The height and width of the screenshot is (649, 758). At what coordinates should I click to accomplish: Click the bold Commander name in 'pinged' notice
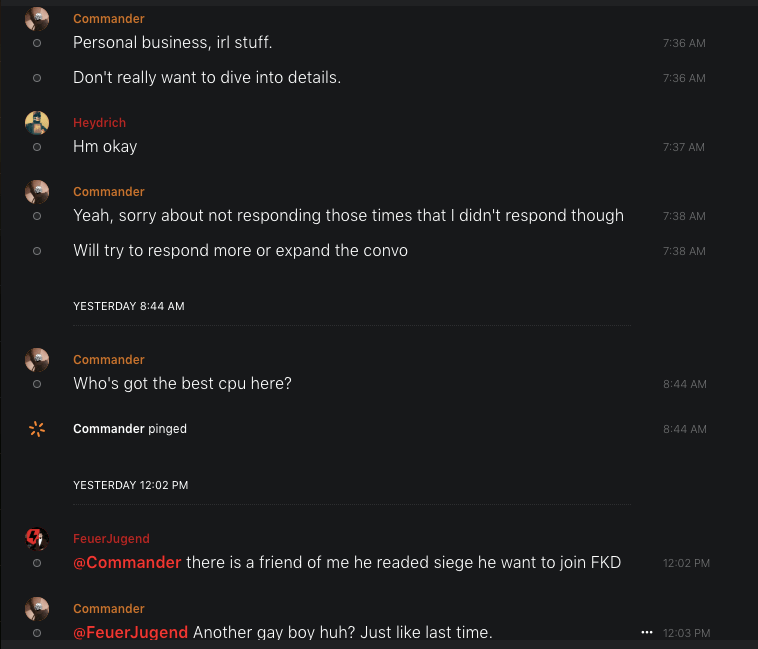coord(108,429)
